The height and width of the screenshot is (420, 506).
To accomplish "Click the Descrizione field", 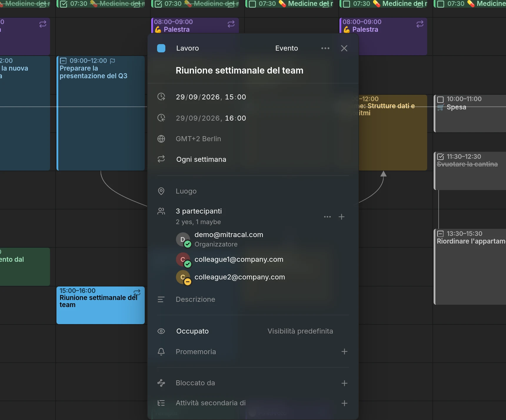I will click(195, 299).
